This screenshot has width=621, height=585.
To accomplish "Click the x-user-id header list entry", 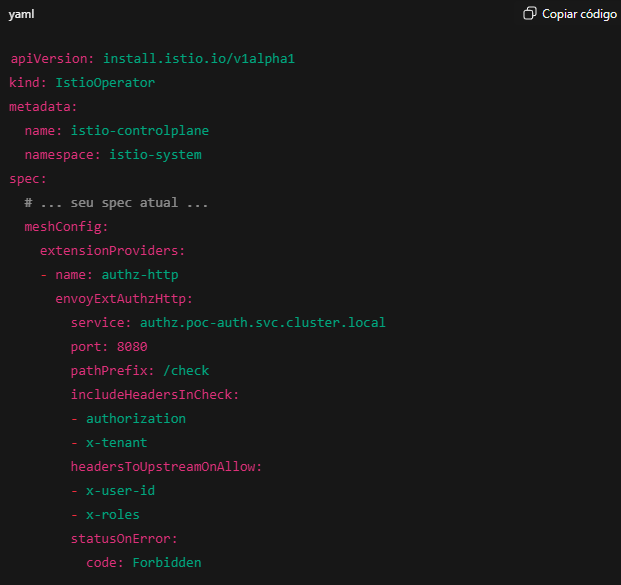I will point(120,491).
